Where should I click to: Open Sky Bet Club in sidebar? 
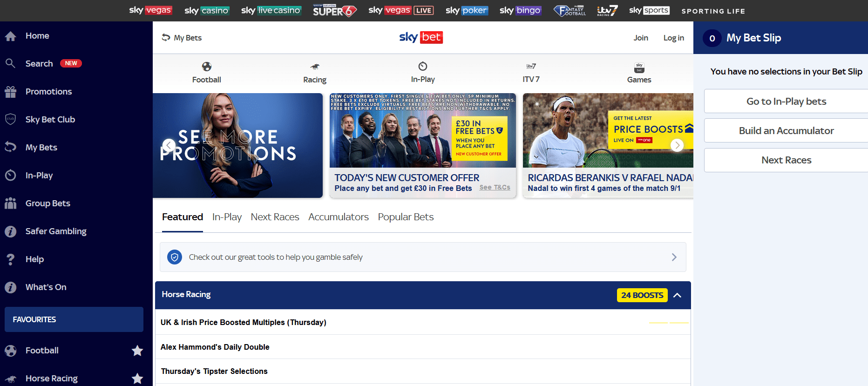click(50, 120)
